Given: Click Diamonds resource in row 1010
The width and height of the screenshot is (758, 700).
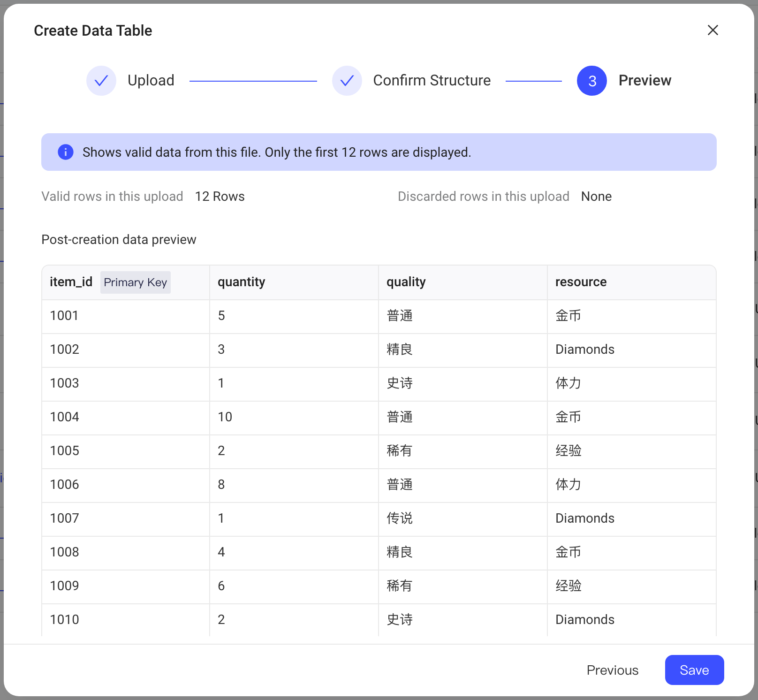Looking at the screenshot, I should [632, 620].
